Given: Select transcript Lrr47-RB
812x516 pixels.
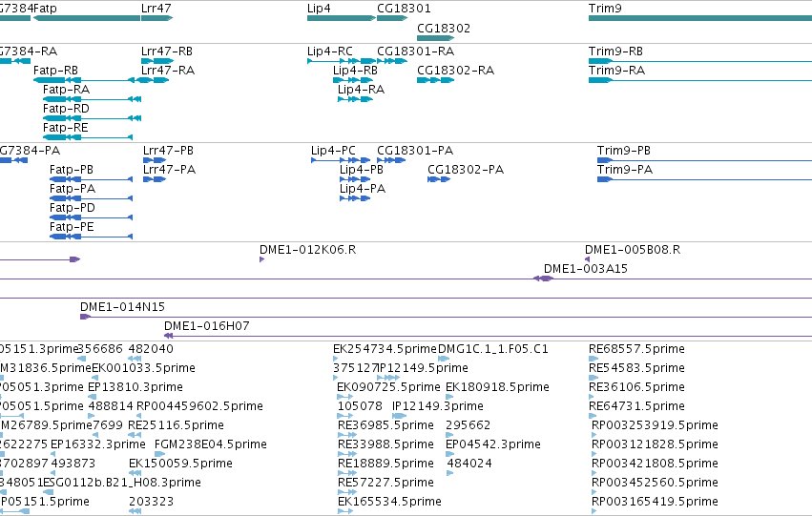Looking at the screenshot, I should tap(167, 52).
